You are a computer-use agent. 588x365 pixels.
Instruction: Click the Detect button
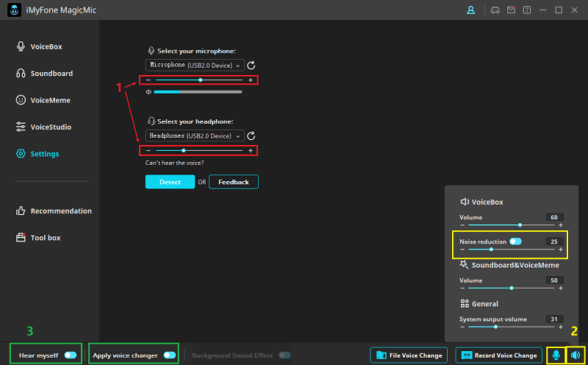[x=171, y=182]
